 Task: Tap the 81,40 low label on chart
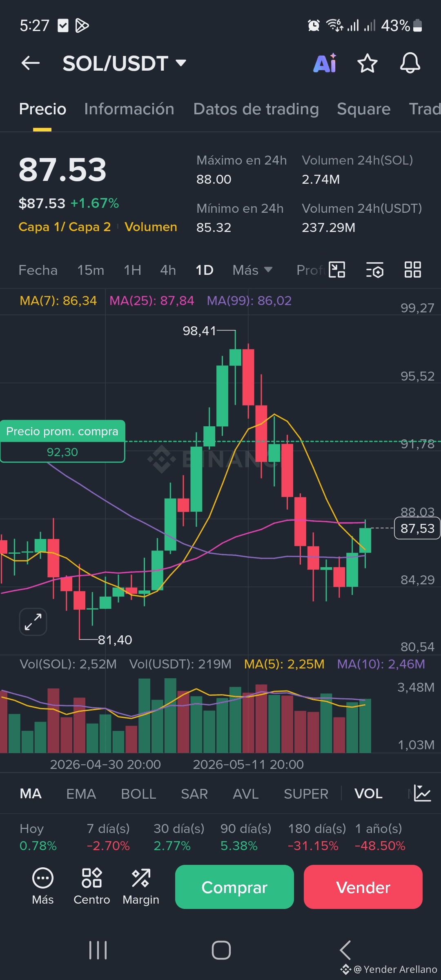tap(115, 640)
